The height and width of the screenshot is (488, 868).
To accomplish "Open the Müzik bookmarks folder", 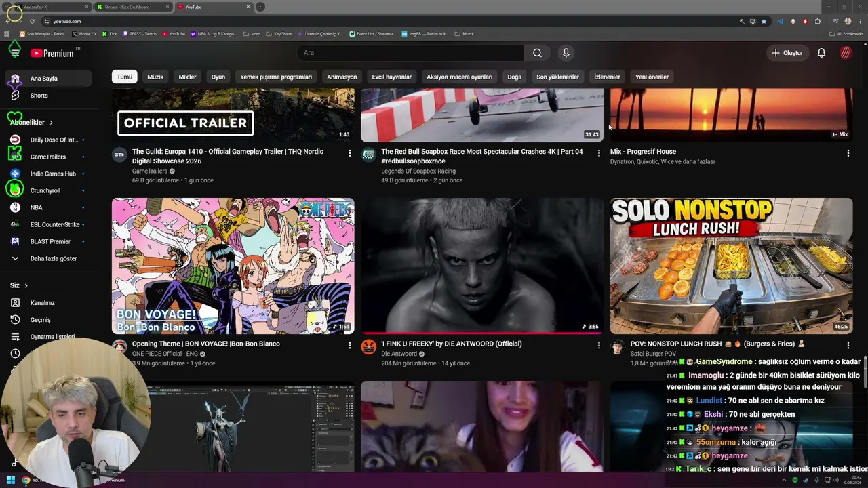I will click(x=464, y=33).
